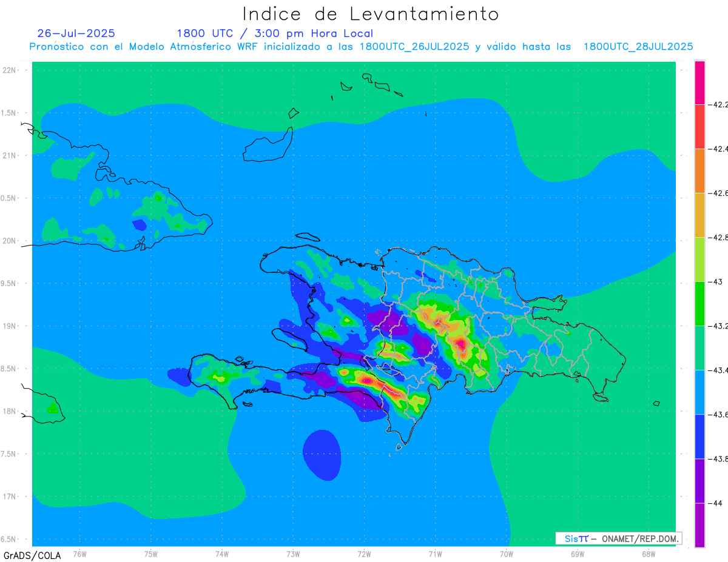The height and width of the screenshot is (562, 728).
Task: Click the latitude label "20N"
Action: [9, 241]
